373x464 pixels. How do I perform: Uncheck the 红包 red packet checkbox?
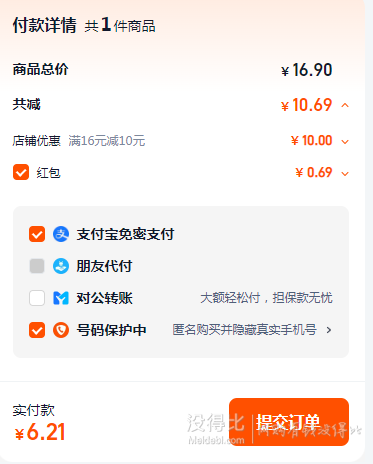(21, 172)
